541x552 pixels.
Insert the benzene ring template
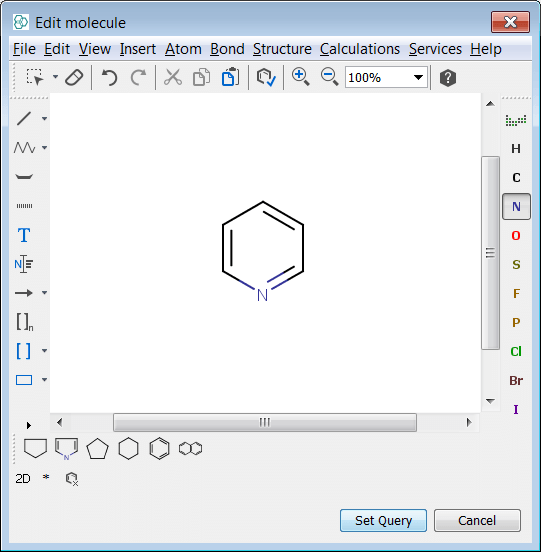pos(159,448)
